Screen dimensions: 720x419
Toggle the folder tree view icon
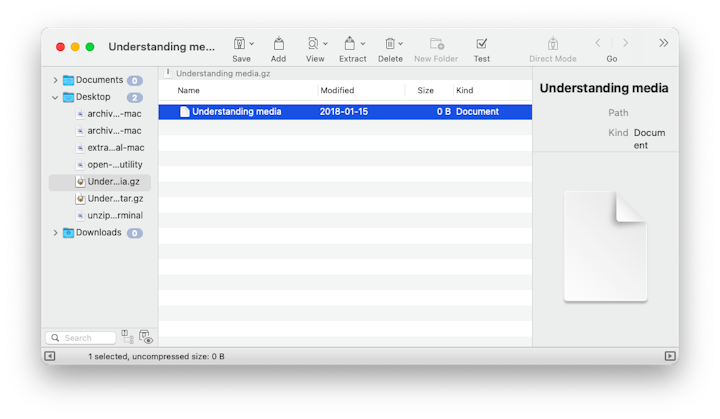tap(127, 337)
